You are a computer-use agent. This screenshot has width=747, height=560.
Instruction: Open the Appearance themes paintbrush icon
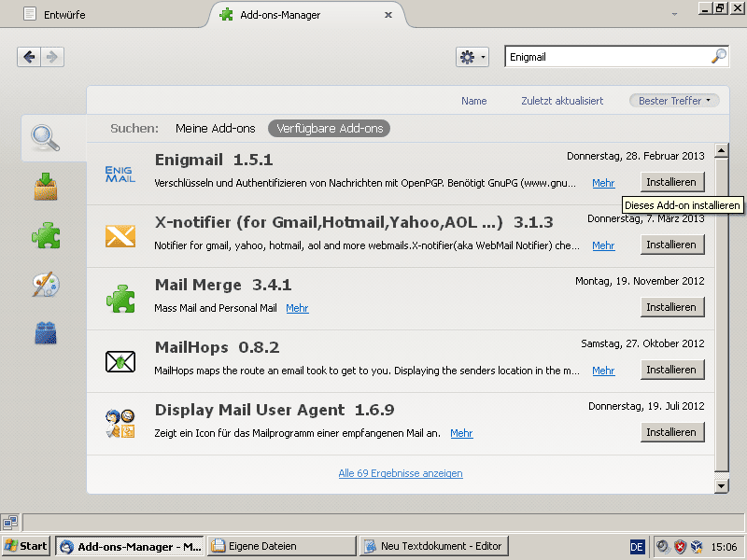coord(47,284)
